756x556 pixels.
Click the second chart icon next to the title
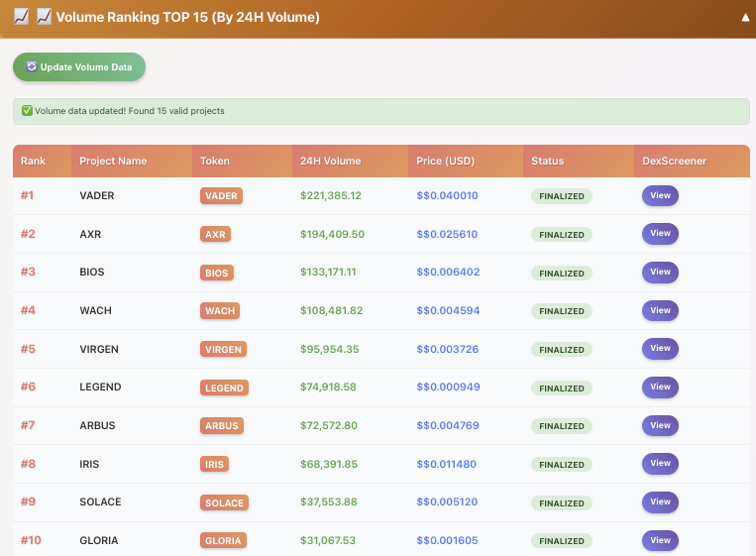pos(44,17)
